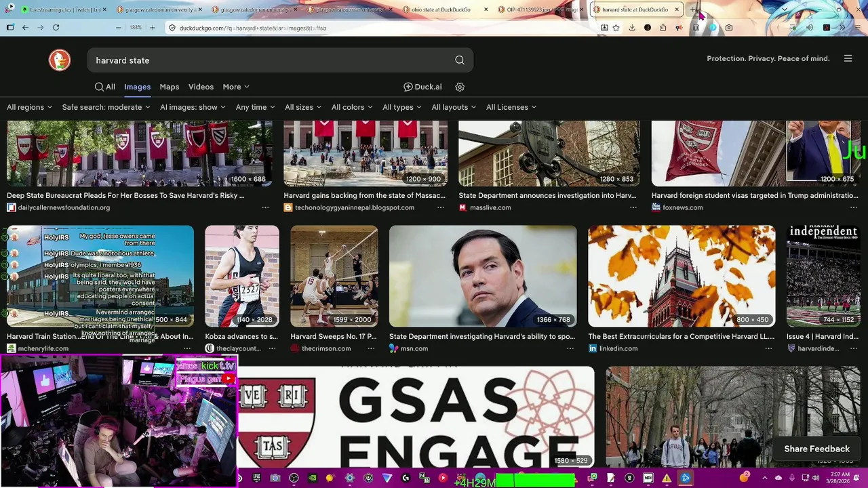The height and width of the screenshot is (488, 868).
Task: Switch to the Maps search tab
Action: coord(170,87)
